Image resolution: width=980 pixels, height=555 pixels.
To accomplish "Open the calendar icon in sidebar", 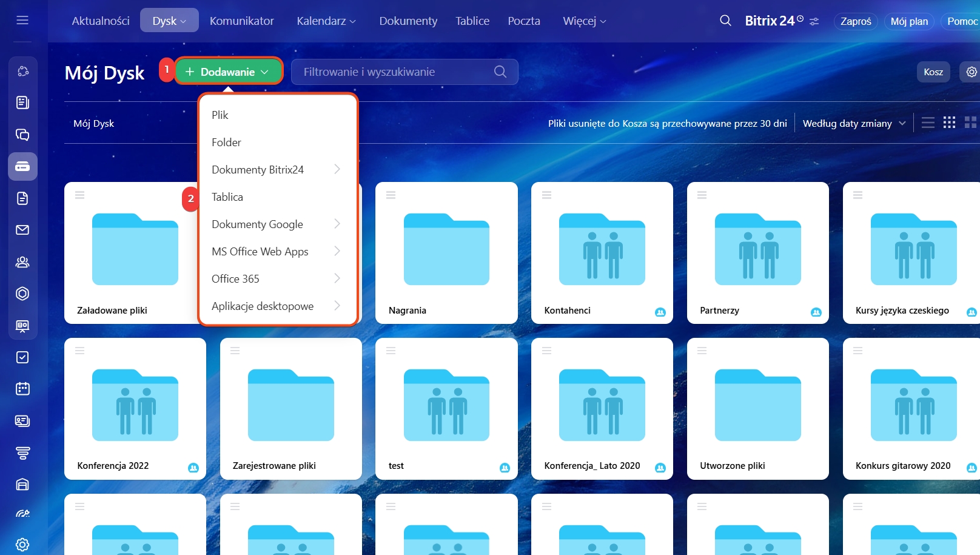I will coord(22,389).
